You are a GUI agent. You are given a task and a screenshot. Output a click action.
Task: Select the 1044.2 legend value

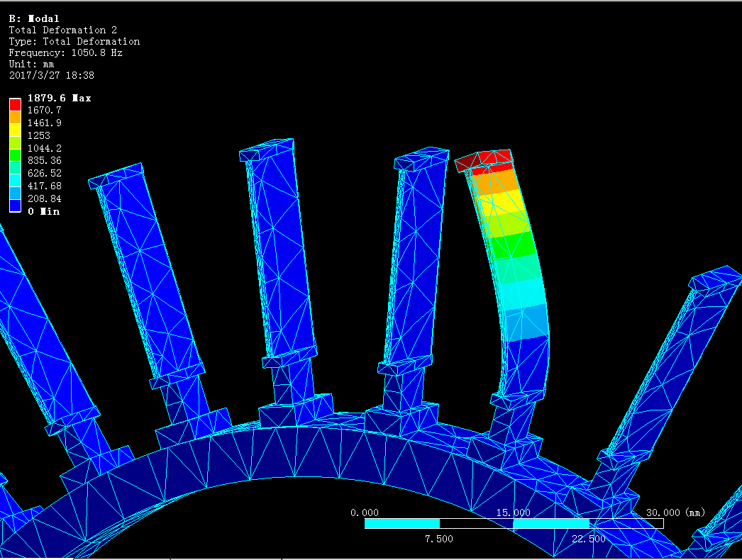(44, 148)
